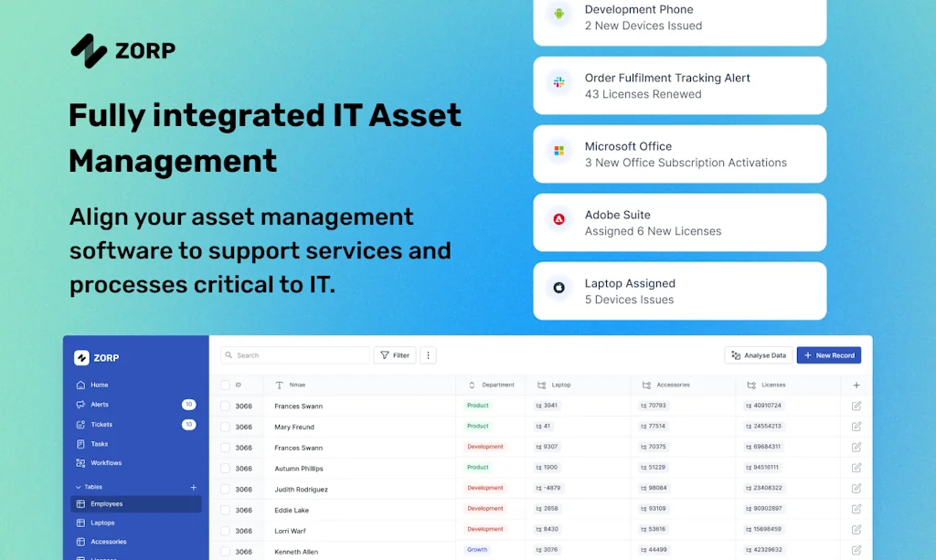Screen dimensions: 936x560
Task: Open the Home page in sidebar
Action: [x=99, y=385]
